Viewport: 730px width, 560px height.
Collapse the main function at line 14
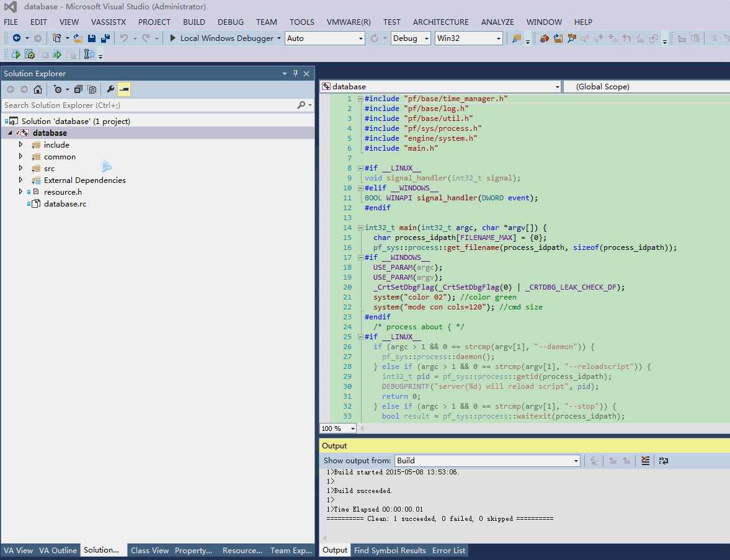[360, 228]
